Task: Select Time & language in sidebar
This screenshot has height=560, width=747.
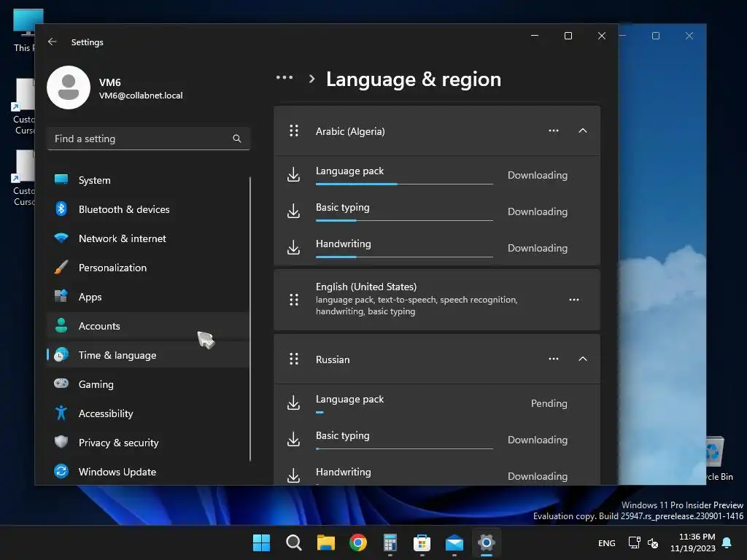Action: pos(147,355)
